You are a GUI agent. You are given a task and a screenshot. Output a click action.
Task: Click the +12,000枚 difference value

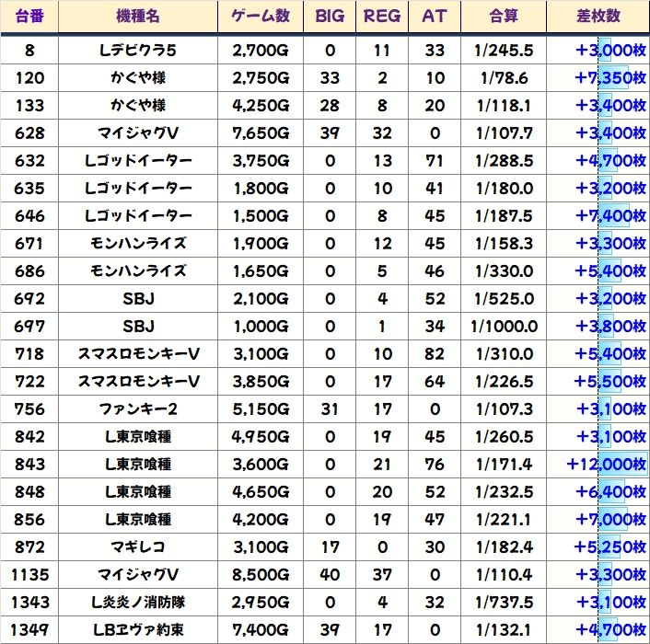pos(607,465)
